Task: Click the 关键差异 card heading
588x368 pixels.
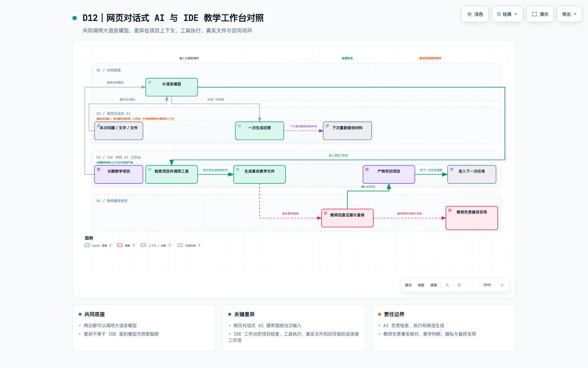Action: pos(244,314)
